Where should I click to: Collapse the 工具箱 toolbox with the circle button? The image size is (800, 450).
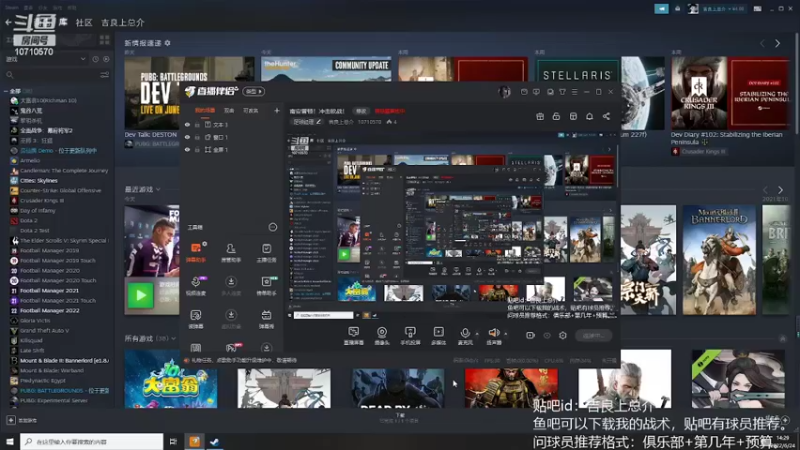[x=272, y=227]
